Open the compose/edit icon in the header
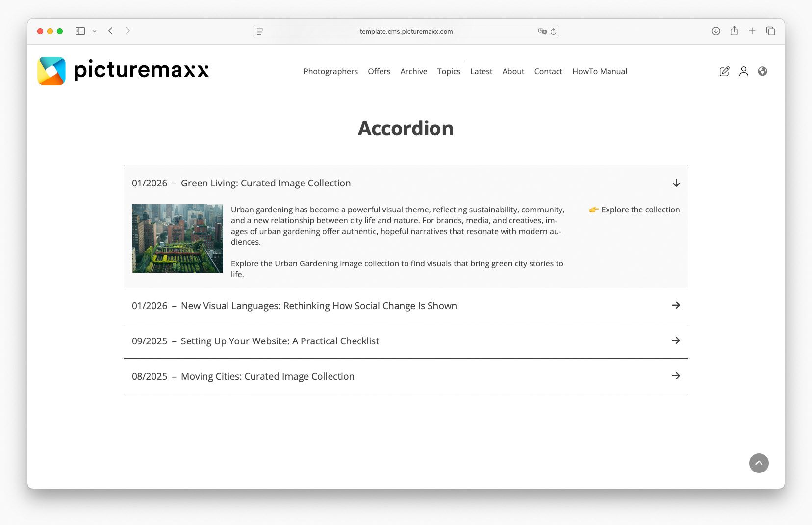The height and width of the screenshot is (525, 812). (x=725, y=71)
